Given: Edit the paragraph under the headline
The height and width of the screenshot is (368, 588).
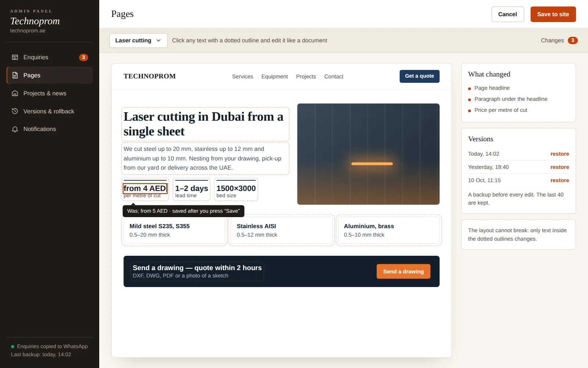Looking at the screenshot, I should click(x=205, y=159).
